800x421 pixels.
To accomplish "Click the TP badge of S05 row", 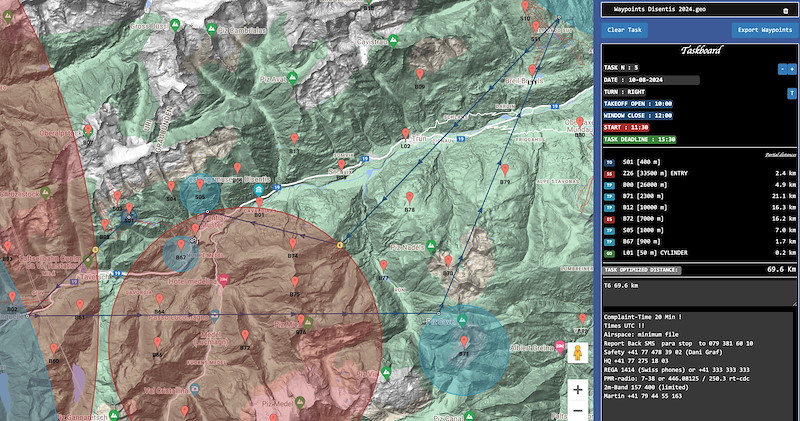I will coord(609,231).
